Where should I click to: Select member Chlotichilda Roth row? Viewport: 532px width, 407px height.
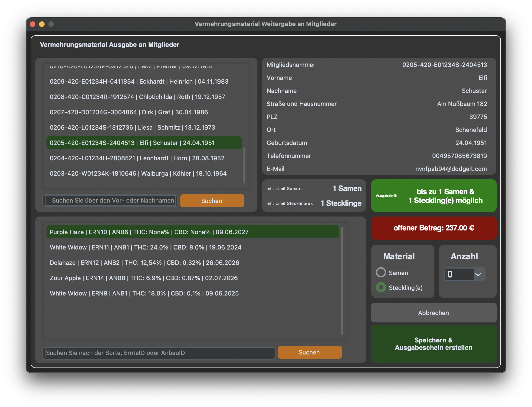137,97
